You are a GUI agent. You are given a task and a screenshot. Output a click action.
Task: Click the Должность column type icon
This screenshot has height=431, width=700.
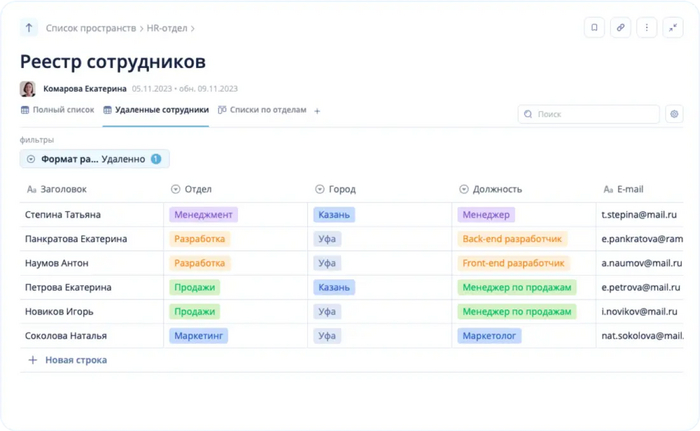point(464,189)
